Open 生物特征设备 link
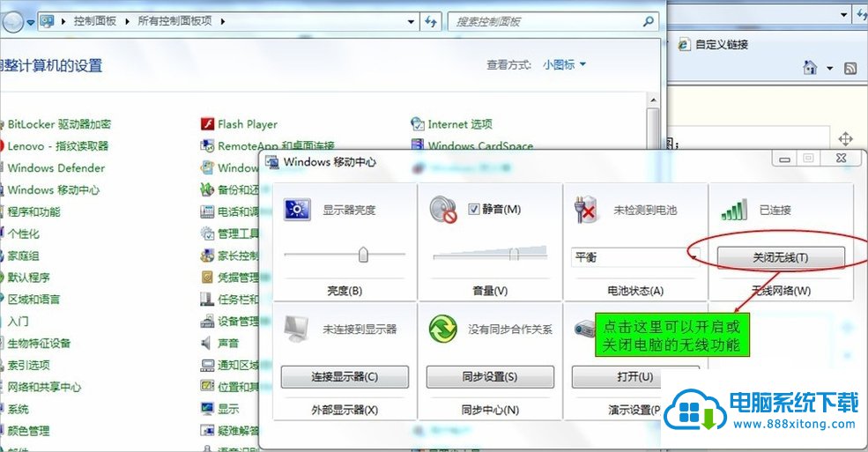The width and height of the screenshot is (868, 452). pyautogui.click(x=39, y=343)
